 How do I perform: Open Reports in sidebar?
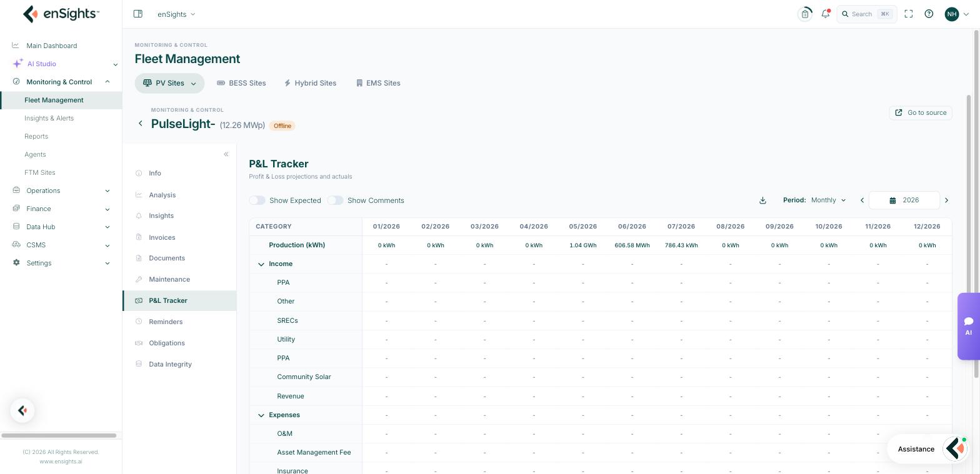pos(36,136)
